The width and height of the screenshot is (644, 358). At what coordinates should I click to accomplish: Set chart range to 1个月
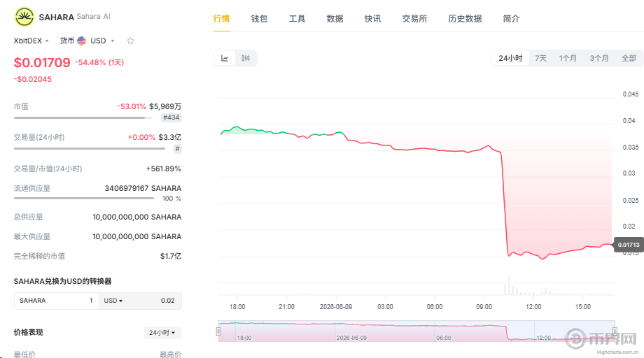point(568,58)
